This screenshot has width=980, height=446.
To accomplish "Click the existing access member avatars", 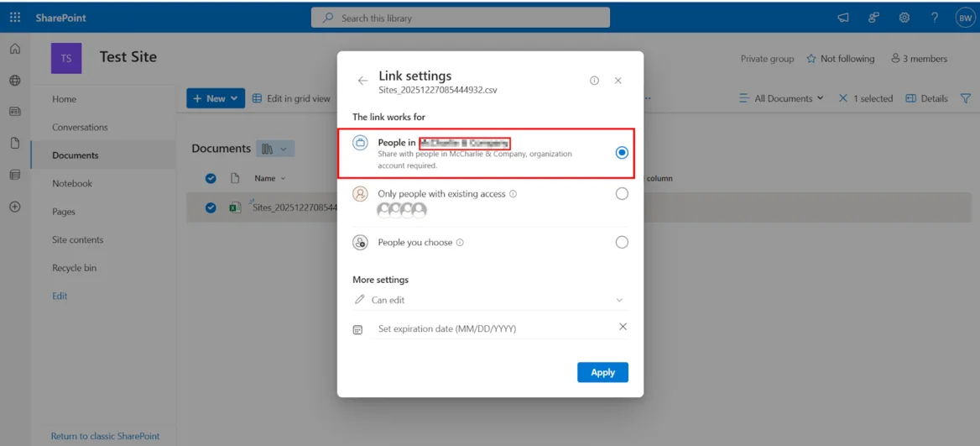I will 402,210.
